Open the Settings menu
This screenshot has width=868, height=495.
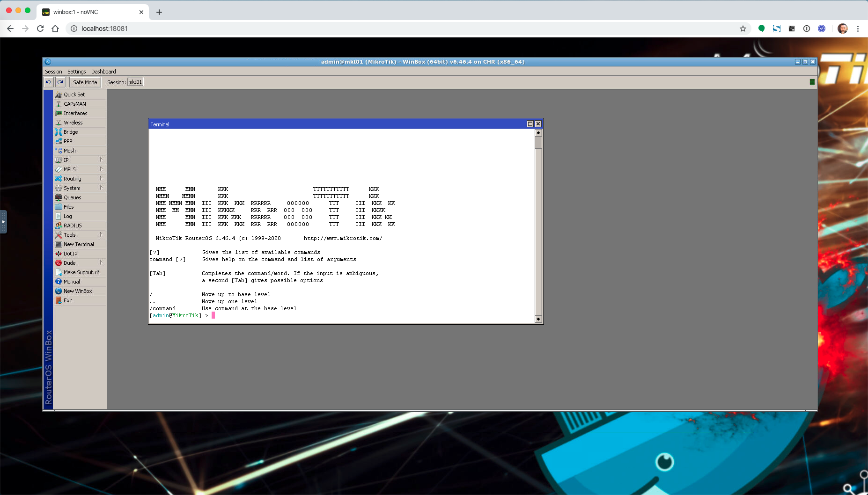(x=77, y=72)
